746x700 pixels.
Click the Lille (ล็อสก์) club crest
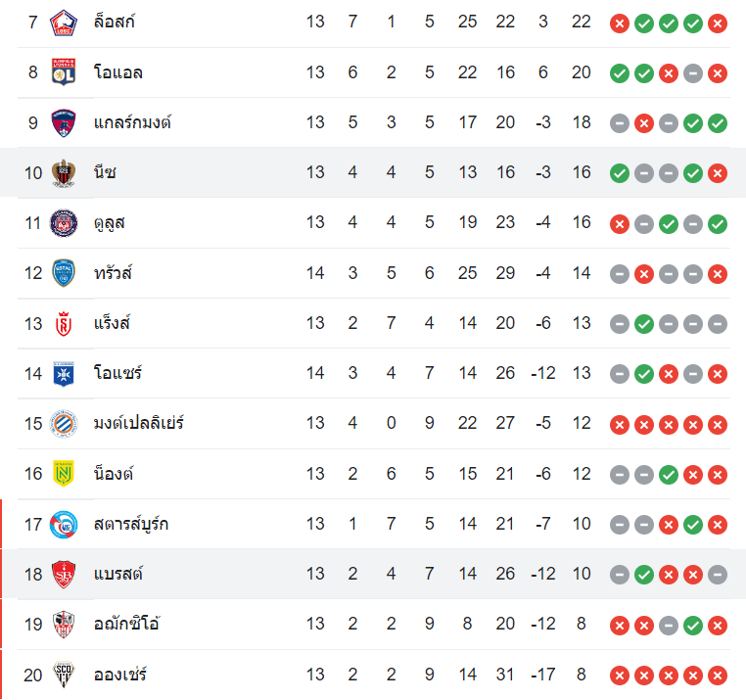pyautogui.click(x=65, y=23)
